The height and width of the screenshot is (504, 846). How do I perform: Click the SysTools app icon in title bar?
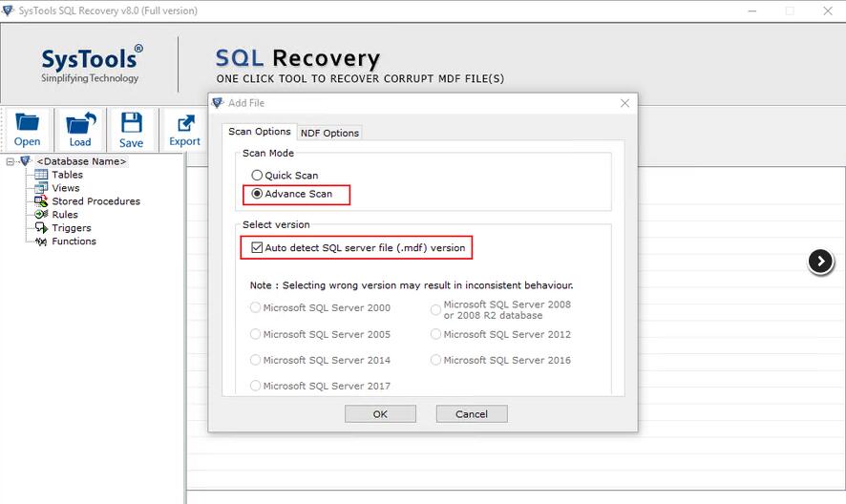(x=8, y=10)
